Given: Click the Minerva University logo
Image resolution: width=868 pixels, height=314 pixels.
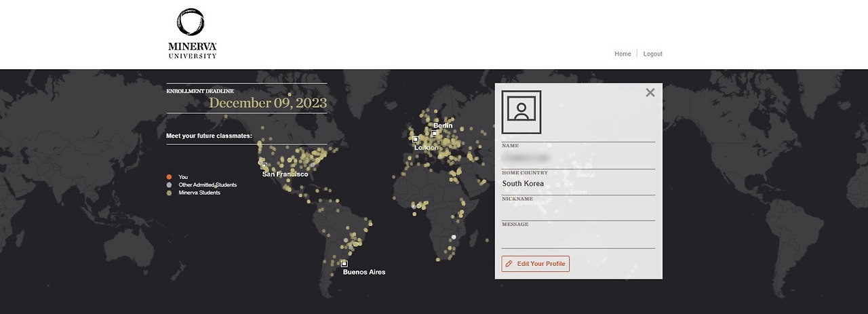Looking at the screenshot, I should click(193, 33).
